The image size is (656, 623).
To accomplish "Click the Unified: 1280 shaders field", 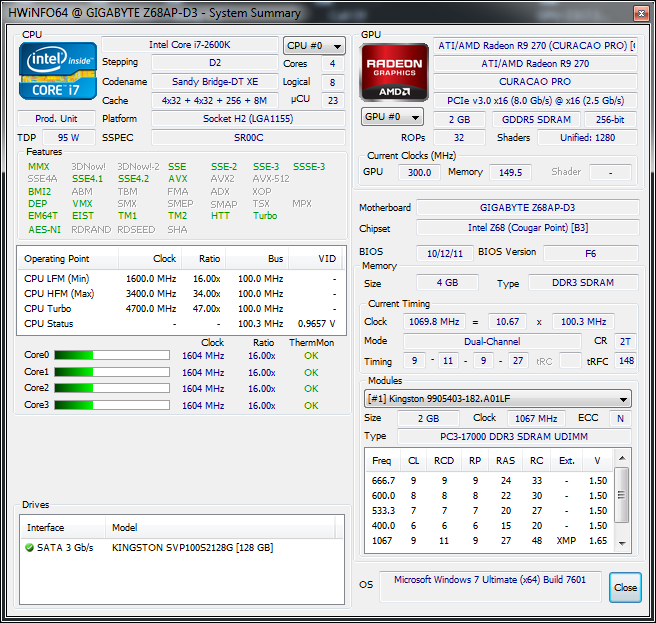I will [587, 138].
